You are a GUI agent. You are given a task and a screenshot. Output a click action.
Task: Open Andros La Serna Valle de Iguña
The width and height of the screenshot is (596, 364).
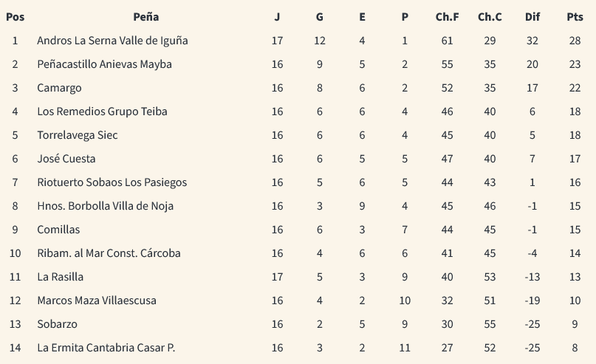click(x=112, y=41)
